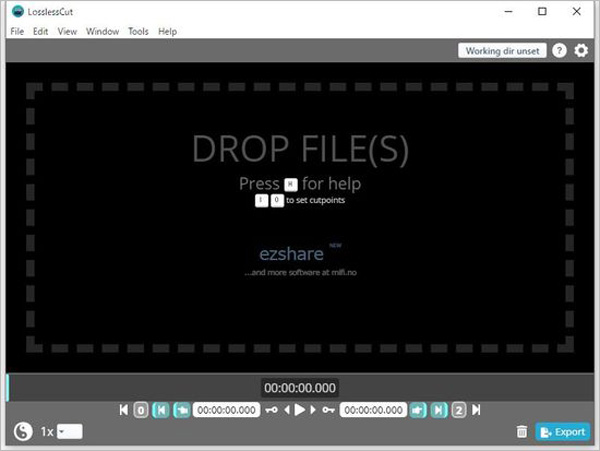Click the Working dir unset button
Viewport: 600px width, 451px height.
pyautogui.click(x=502, y=50)
